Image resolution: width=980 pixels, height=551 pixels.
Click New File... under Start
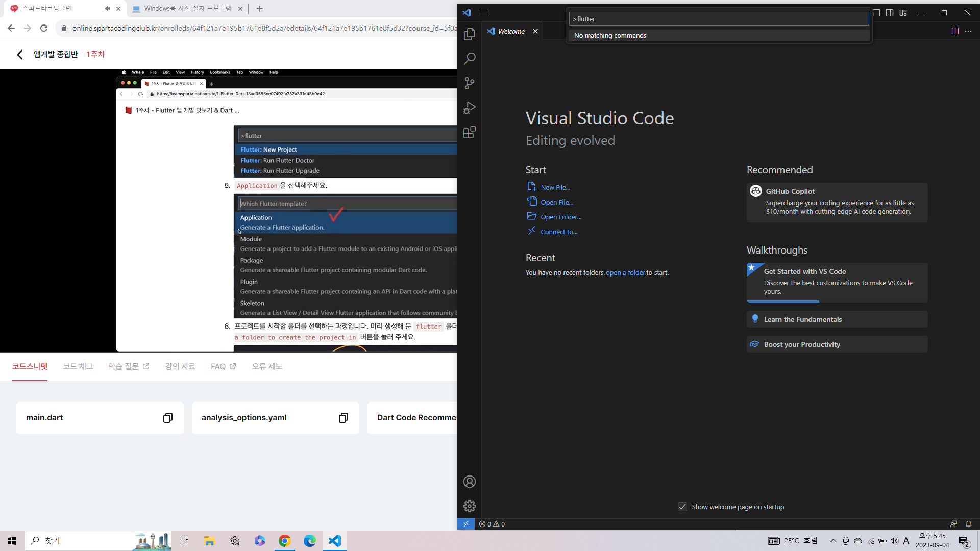pyautogui.click(x=555, y=187)
